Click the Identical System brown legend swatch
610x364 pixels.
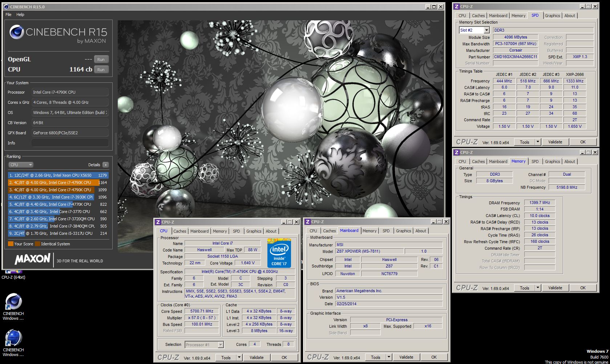(x=37, y=244)
